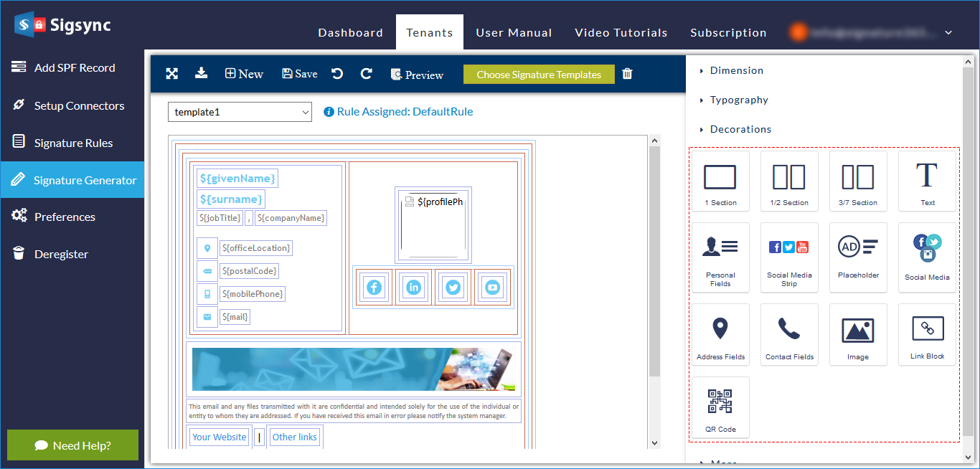Select the 1/2 Section layout block
Viewport: 980px width, 469px height.
[x=789, y=181]
